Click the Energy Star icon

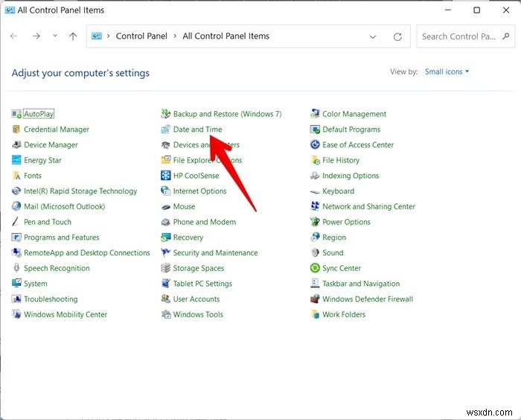(16, 160)
